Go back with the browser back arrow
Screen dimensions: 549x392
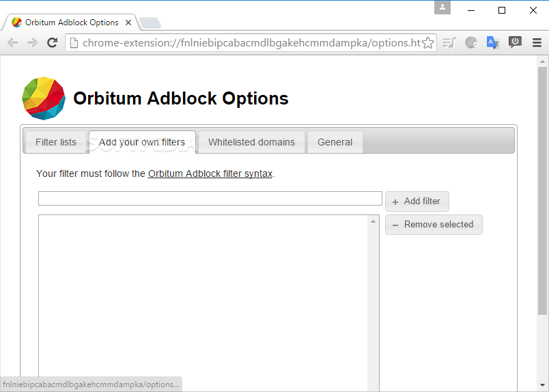click(12, 43)
